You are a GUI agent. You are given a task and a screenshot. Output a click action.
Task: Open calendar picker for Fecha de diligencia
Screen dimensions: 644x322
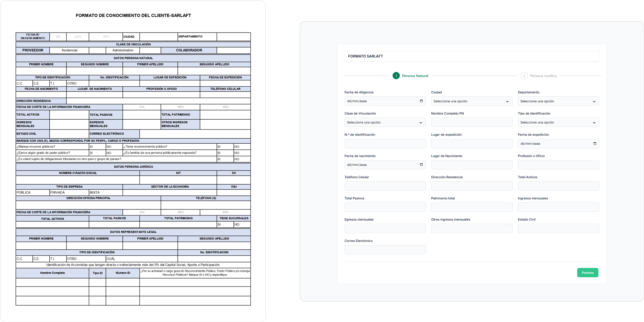[x=421, y=101]
